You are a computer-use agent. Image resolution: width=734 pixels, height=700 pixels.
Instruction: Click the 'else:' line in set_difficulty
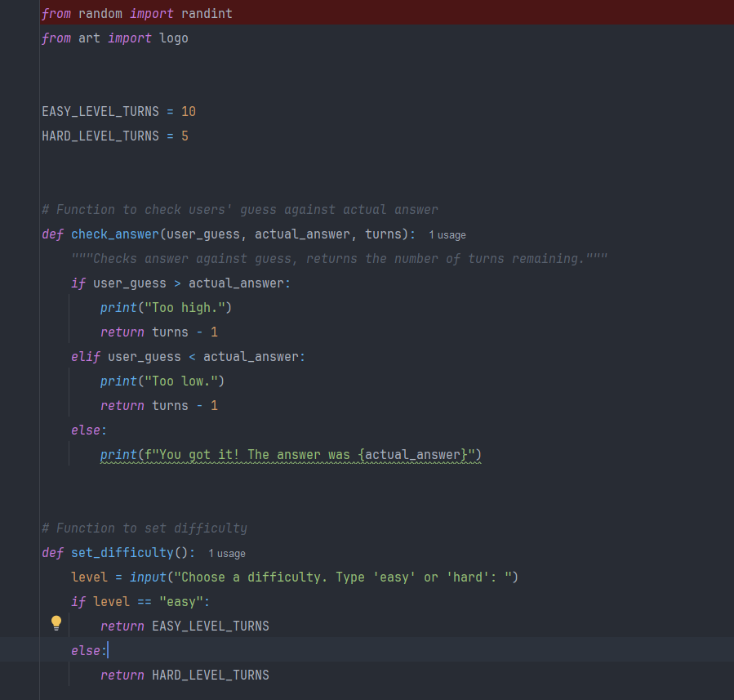click(89, 650)
